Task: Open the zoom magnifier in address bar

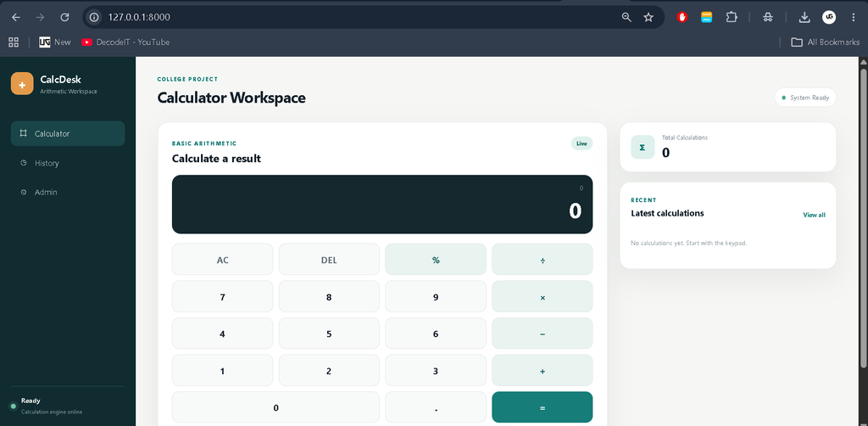Action: pos(626,17)
